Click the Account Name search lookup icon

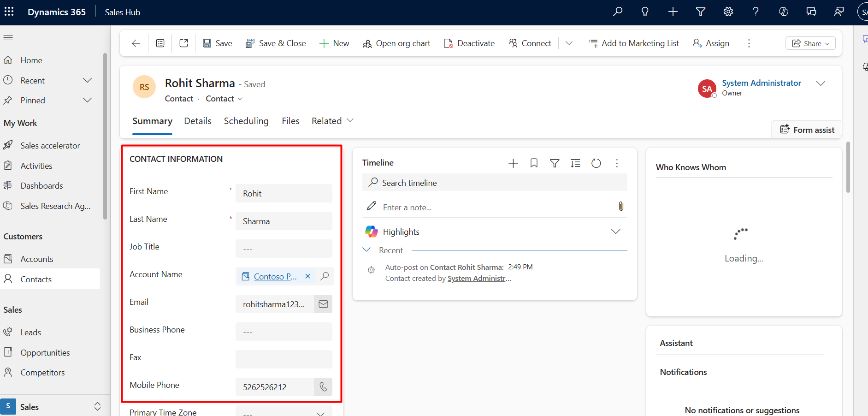[x=325, y=276]
